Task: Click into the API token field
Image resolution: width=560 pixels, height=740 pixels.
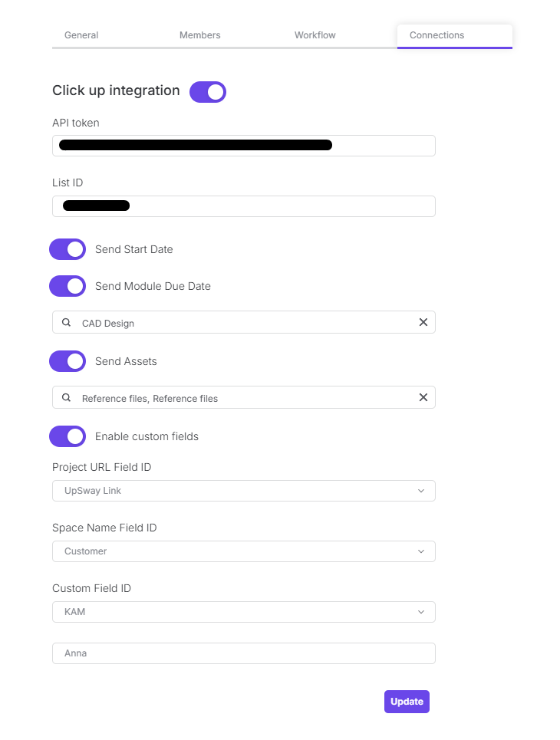Action: coord(243,146)
